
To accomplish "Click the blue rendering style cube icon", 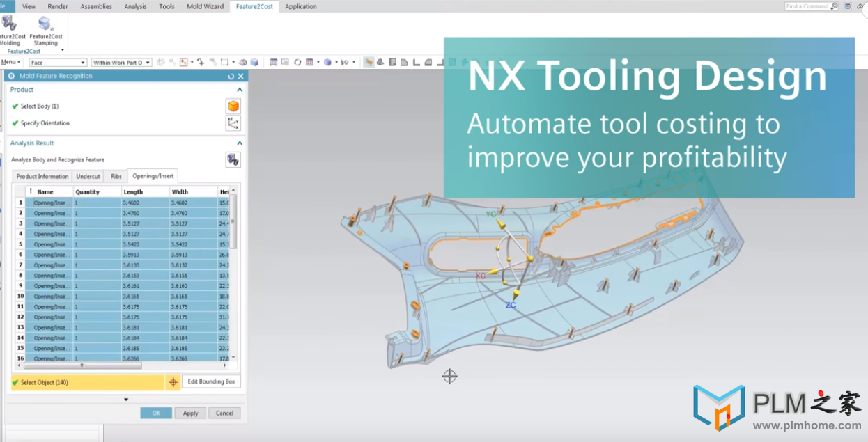I will (x=327, y=62).
